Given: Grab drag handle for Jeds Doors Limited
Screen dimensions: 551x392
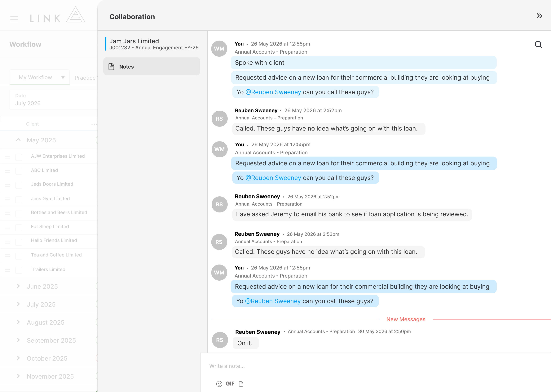Looking at the screenshot, I should point(7,185).
